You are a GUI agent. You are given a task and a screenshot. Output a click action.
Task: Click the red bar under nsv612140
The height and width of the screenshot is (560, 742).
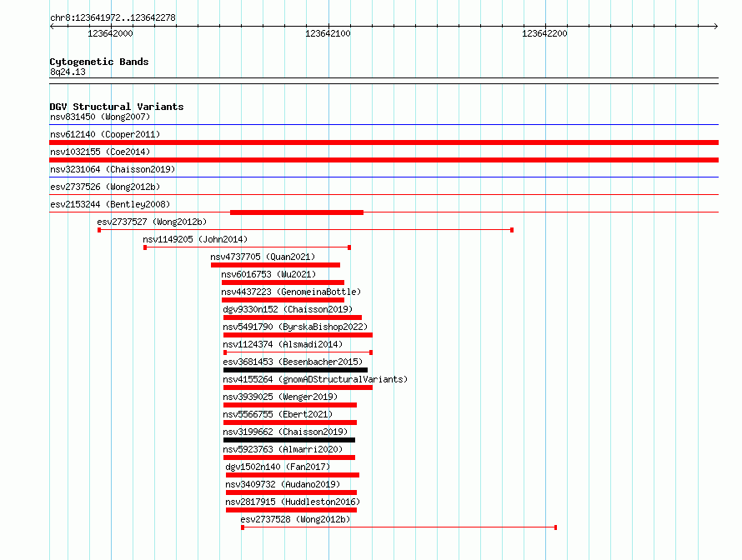click(384, 142)
